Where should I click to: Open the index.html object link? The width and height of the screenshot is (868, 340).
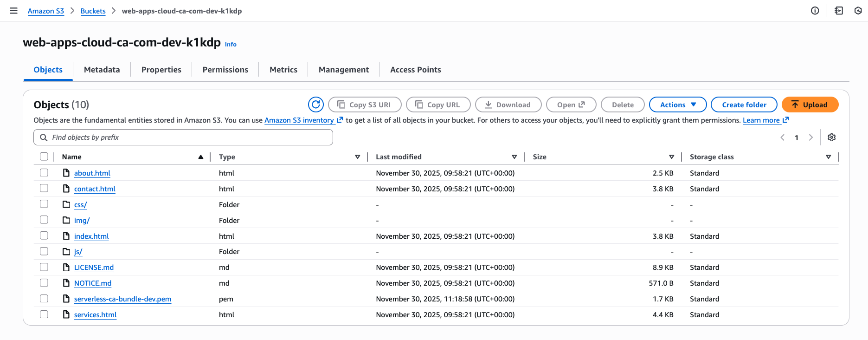[x=91, y=236]
